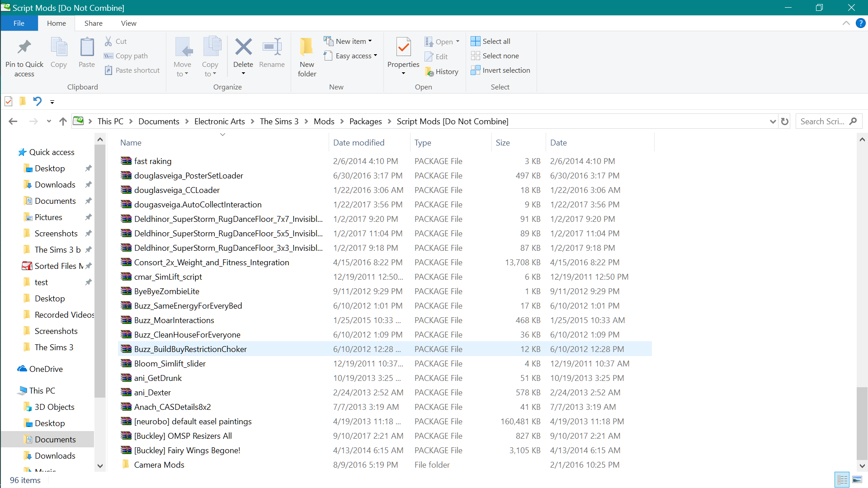Select This PC in the navigation pane

42,390
